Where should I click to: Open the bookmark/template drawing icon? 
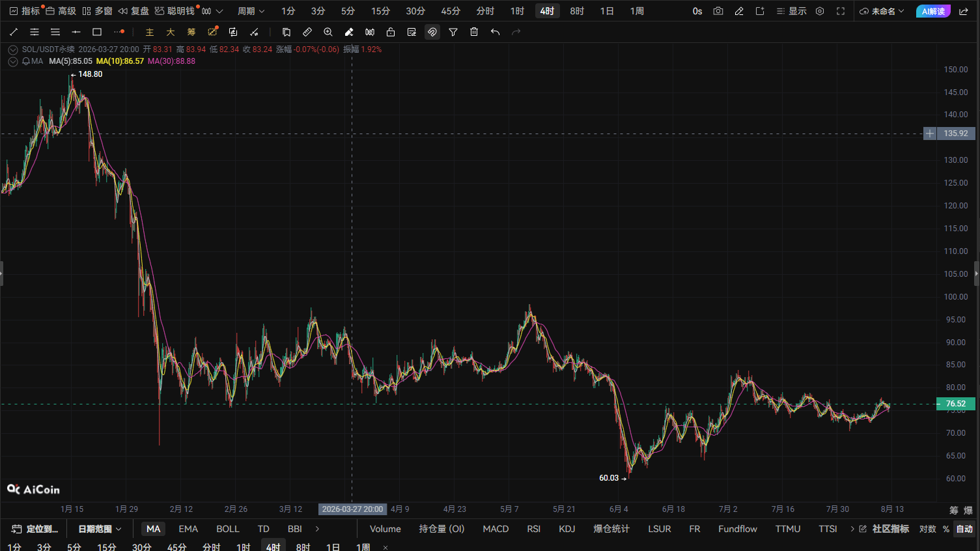click(287, 32)
